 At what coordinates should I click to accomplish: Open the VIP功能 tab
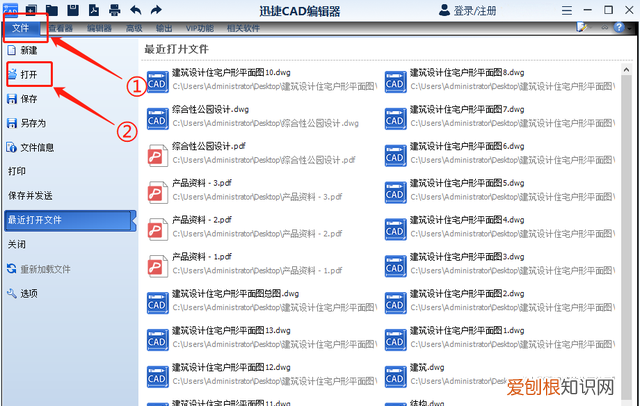click(x=200, y=28)
